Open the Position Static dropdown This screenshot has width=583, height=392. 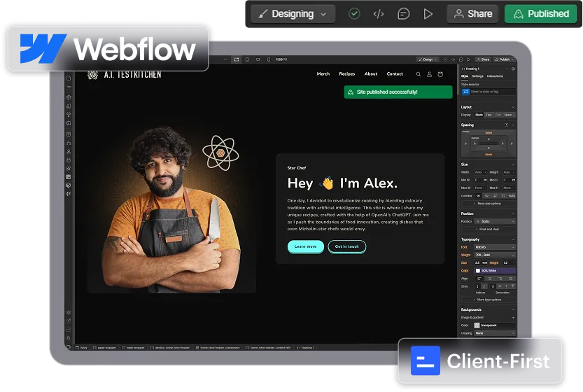point(496,221)
